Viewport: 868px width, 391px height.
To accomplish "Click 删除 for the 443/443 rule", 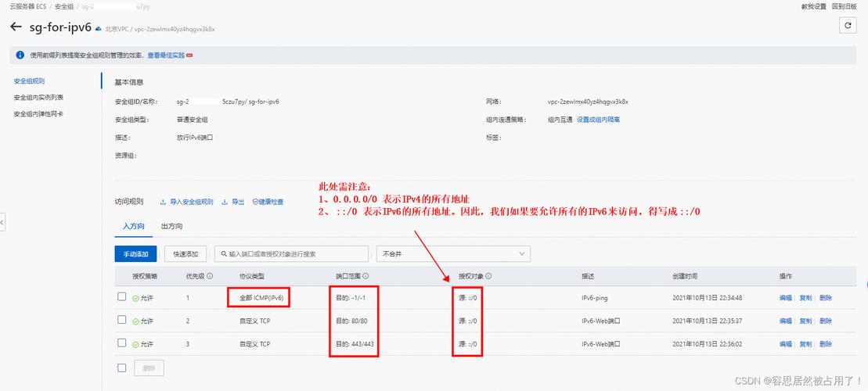I will [826, 344].
